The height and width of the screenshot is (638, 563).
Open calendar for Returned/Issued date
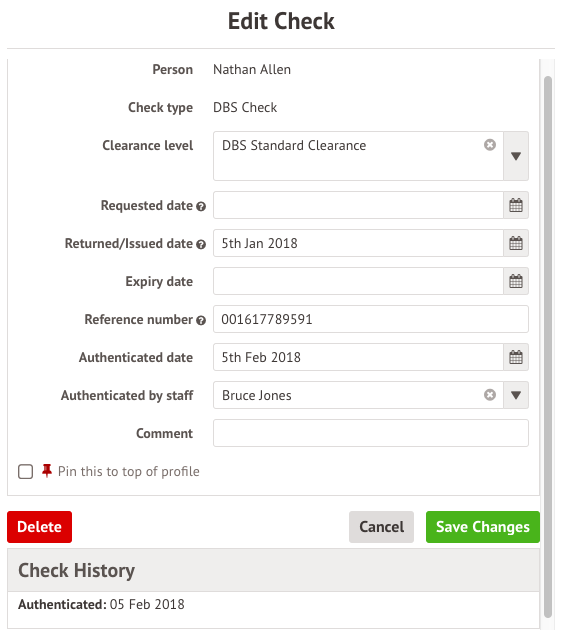[x=516, y=243]
